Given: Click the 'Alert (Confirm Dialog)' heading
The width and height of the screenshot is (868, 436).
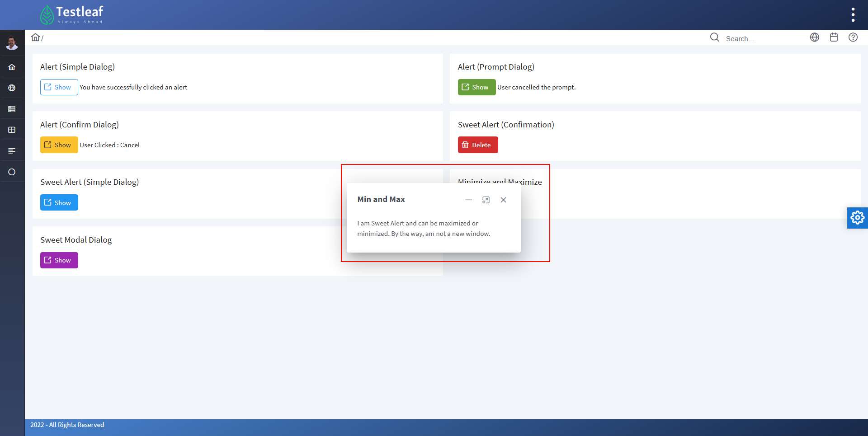Looking at the screenshot, I should (80, 125).
